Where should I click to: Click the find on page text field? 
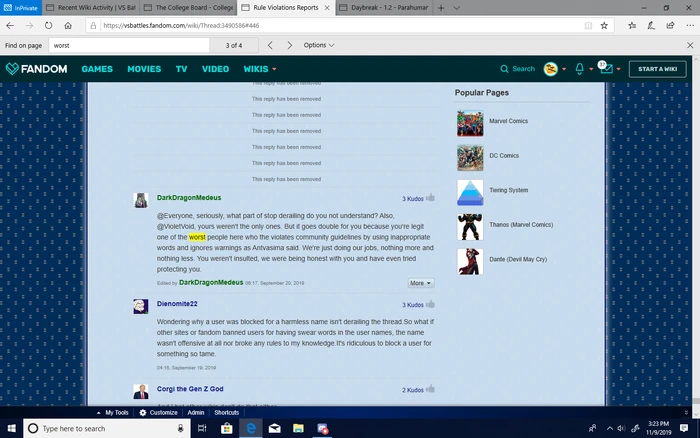129,45
